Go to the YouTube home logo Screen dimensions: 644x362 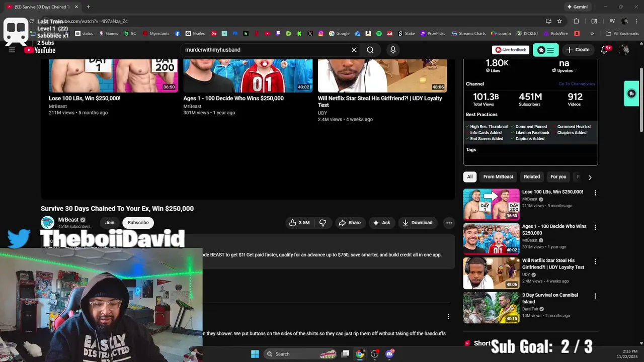point(40,50)
